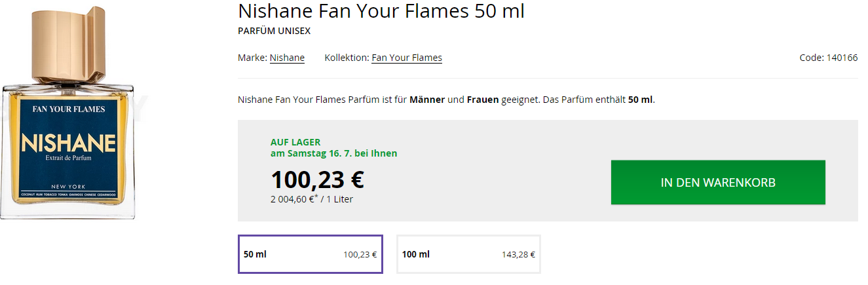Click the 143,28 € price label

519,254
